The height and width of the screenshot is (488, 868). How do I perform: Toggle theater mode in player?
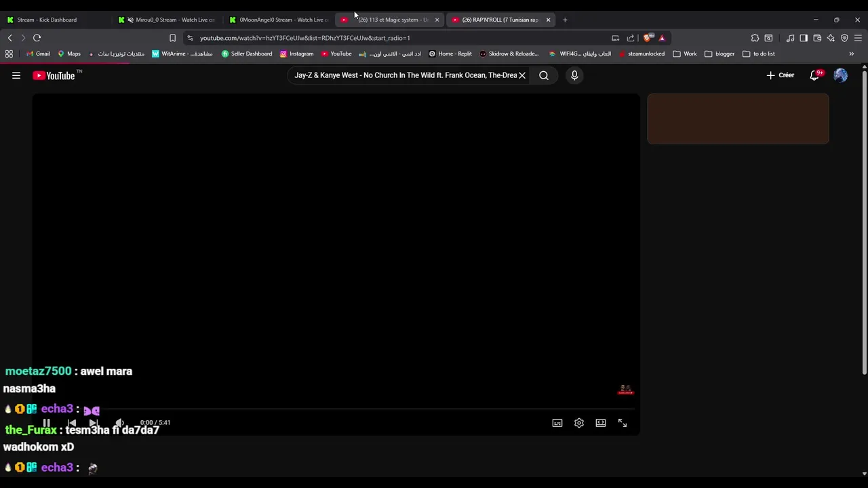pos(601,423)
